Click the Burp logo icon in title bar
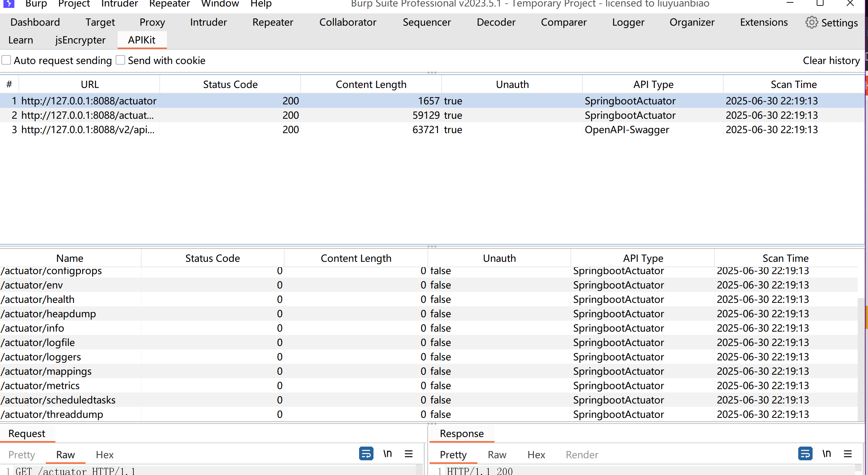This screenshot has width=868, height=475. point(9,3)
